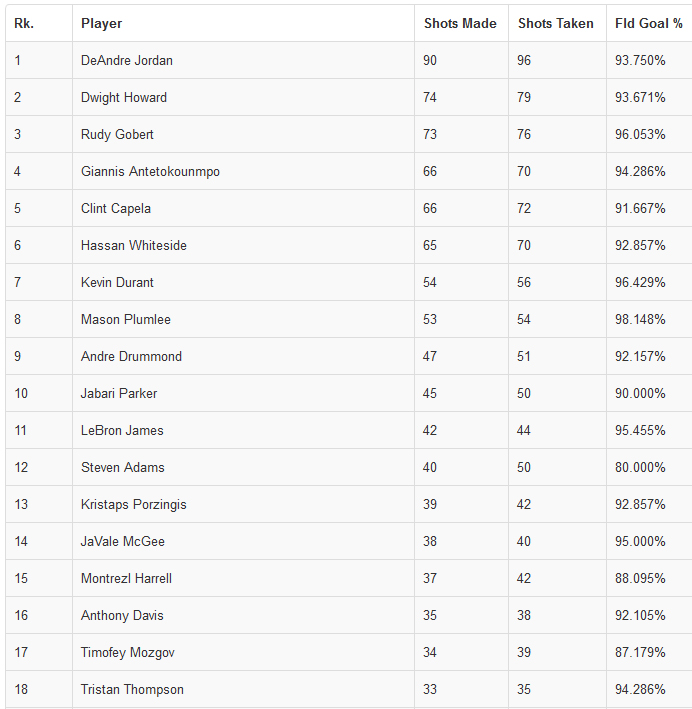Click Anthony Davis' shots made value 35

(430, 615)
